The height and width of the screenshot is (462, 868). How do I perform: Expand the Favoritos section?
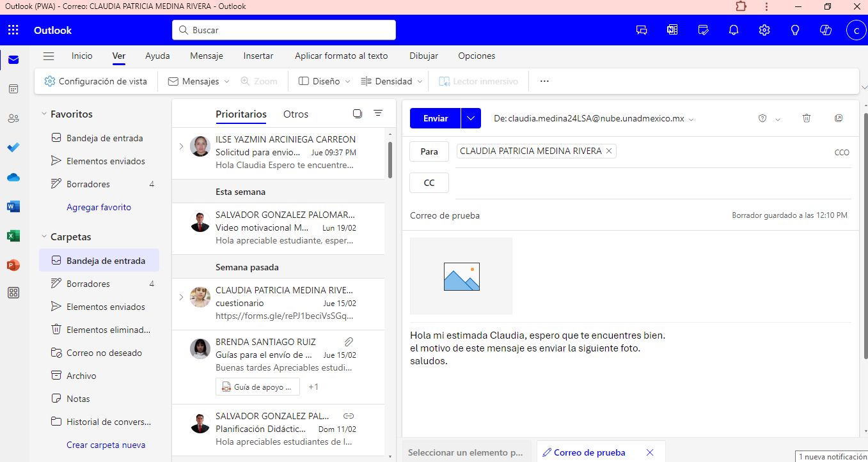[x=43, y=113]
